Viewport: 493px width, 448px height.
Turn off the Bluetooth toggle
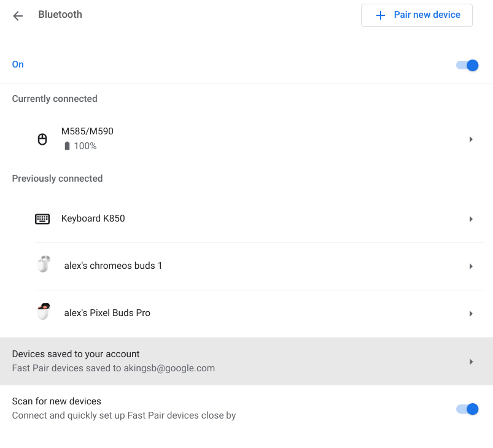[x=467, y=65]
